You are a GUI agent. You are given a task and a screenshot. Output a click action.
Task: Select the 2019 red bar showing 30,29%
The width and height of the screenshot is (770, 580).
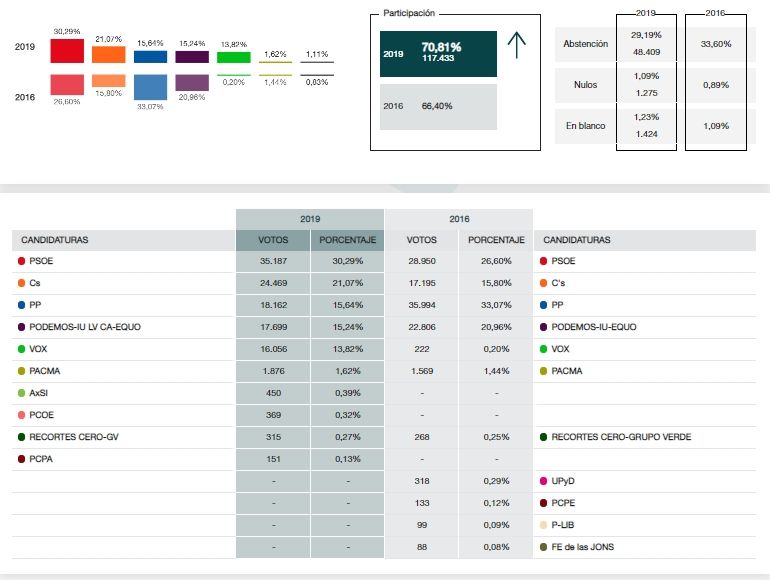tap(66, 51)
